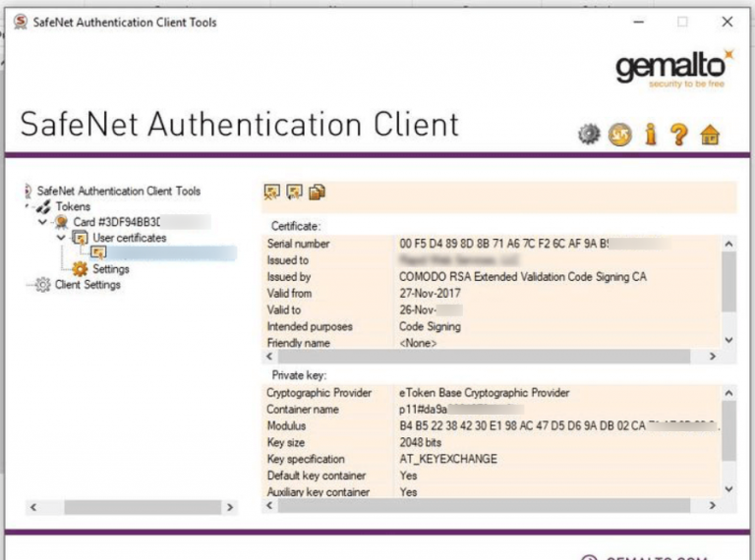The width and height of the screenshot is (755, 560).
Task: Click the second certificate toolbar icon
Action: [x=294, y=192]
